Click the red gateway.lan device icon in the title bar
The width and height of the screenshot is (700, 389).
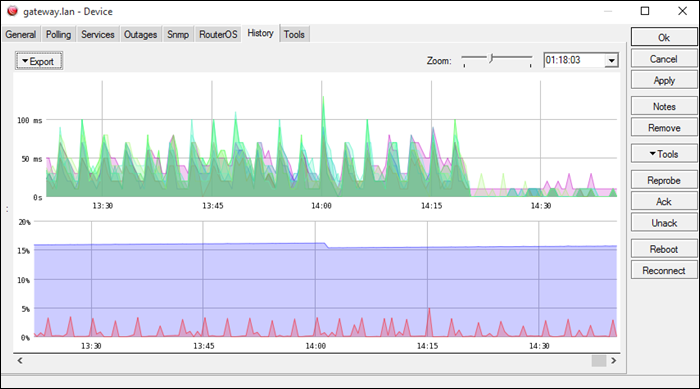(x=12, y=11)
